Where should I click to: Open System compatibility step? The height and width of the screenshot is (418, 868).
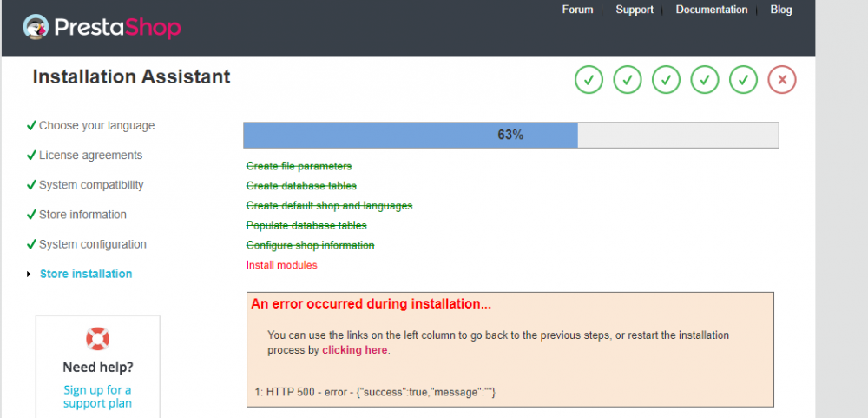91,185
